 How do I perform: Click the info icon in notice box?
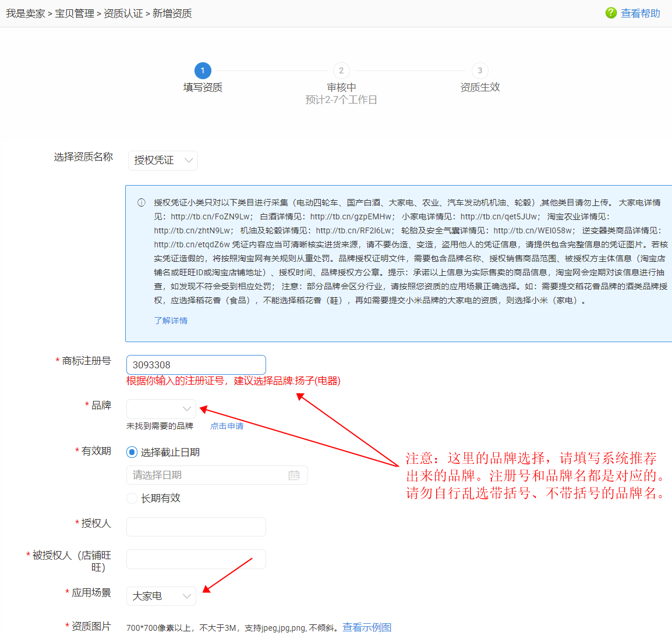[141, 202]
